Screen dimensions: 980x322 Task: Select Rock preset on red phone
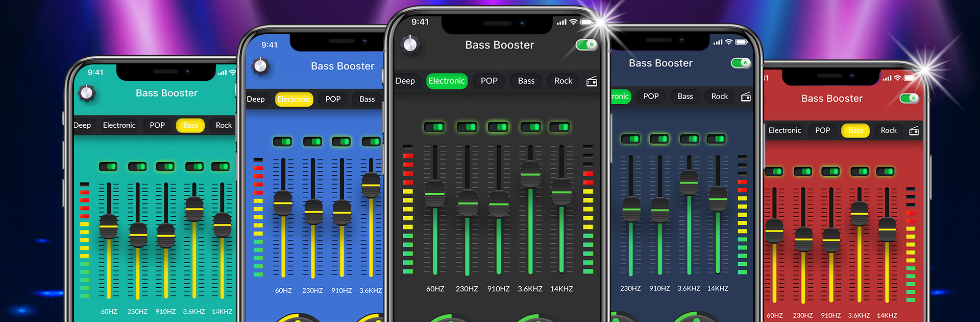click(x=889, y=130)
